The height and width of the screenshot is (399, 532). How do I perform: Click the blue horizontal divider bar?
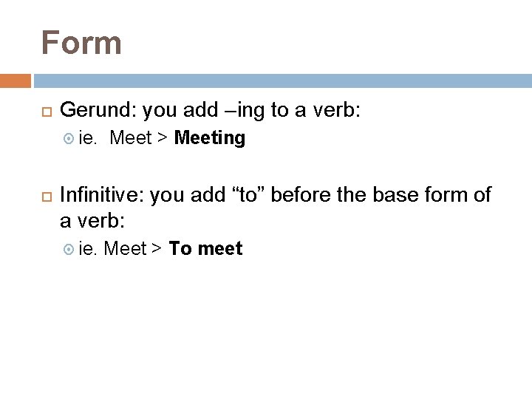282,81
